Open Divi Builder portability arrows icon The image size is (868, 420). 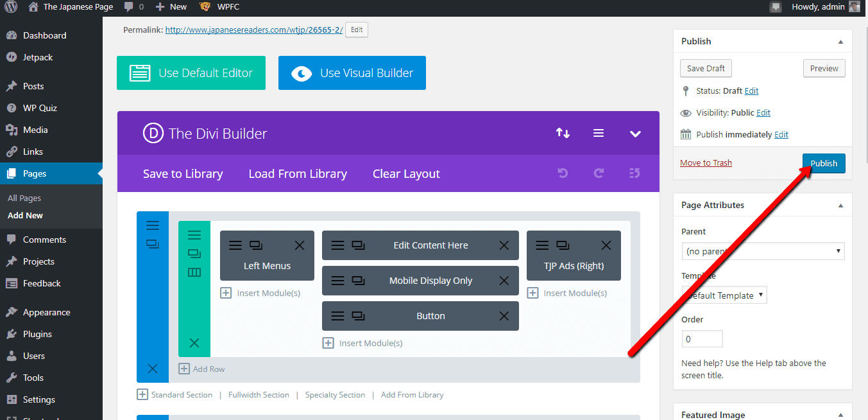(x=563, y=133)
